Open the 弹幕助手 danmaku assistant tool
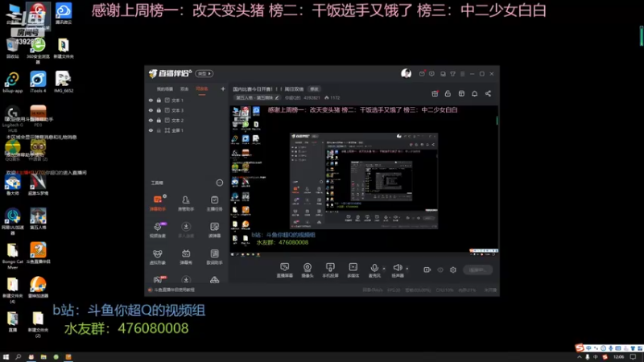644x362 pixels. (x=158, y=204)
